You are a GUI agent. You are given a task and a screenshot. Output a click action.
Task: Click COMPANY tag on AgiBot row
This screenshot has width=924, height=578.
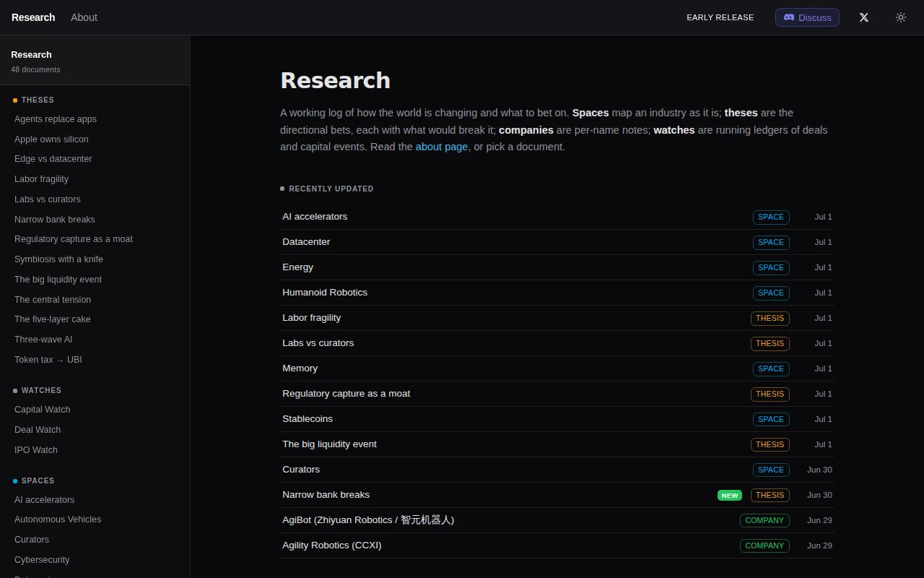coord(764,520)
